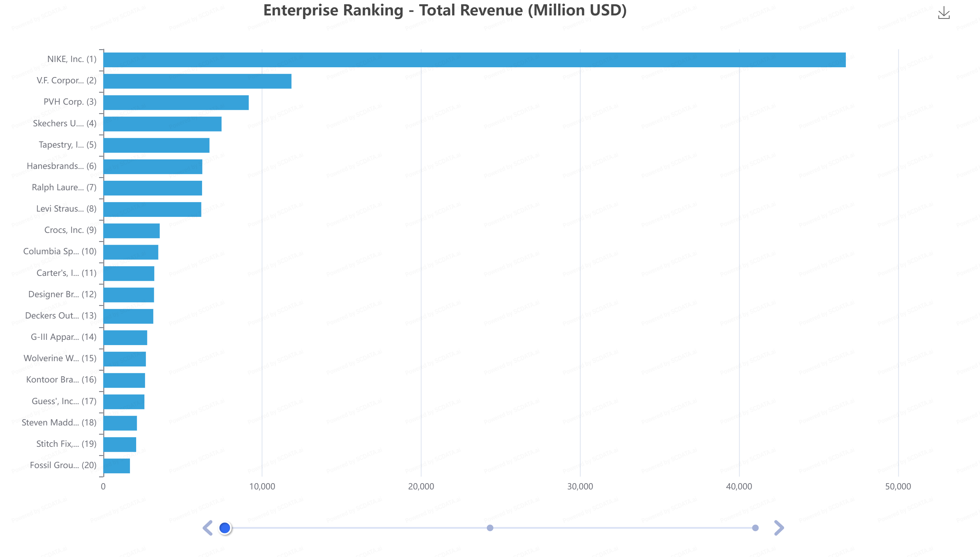This screenshot has height=557, width=980.
Task: Click the Ralph Lauren bar
Action: (152, 188)
